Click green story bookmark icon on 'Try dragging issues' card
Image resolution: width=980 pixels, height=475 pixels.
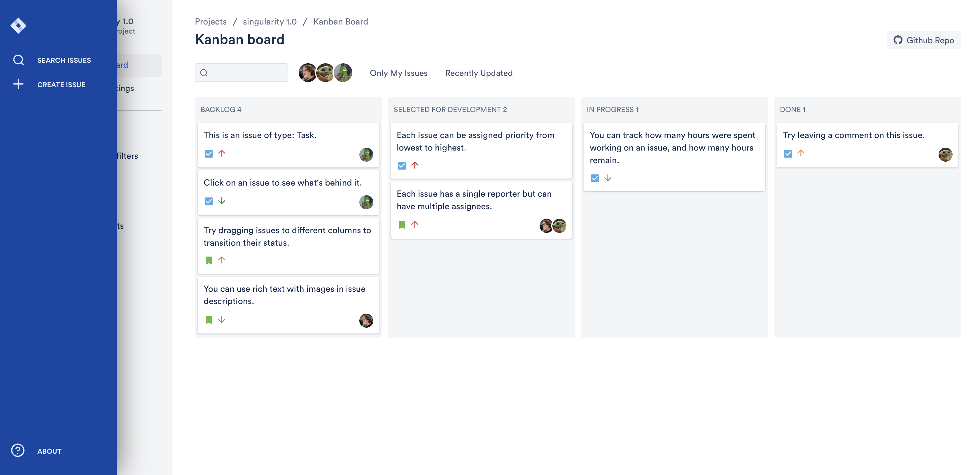(x=209, y=260)
